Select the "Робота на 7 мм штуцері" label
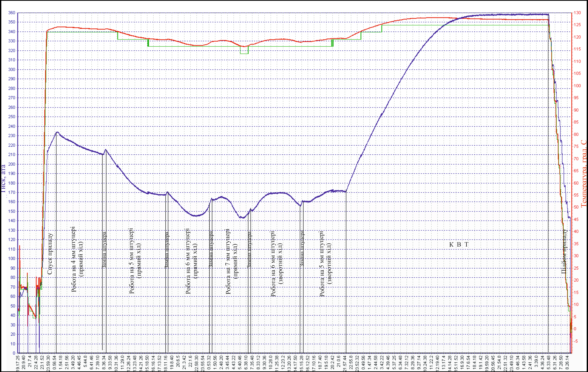 228,261
